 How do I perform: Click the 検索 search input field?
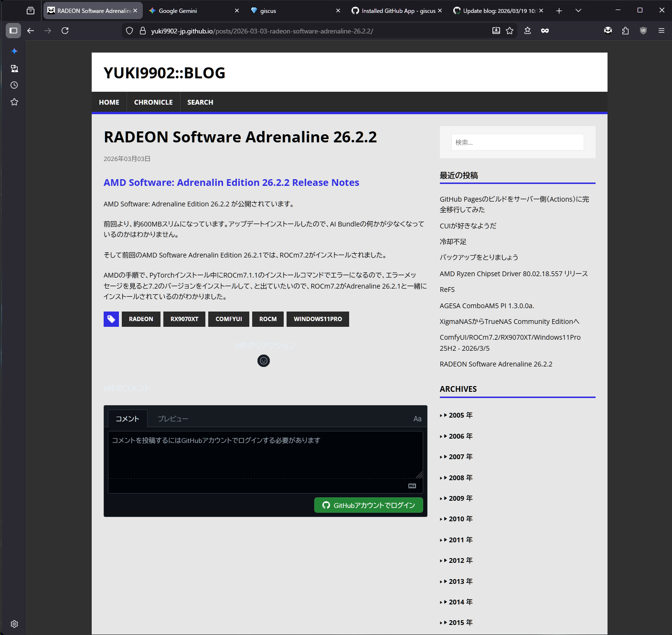pos(517,142)
